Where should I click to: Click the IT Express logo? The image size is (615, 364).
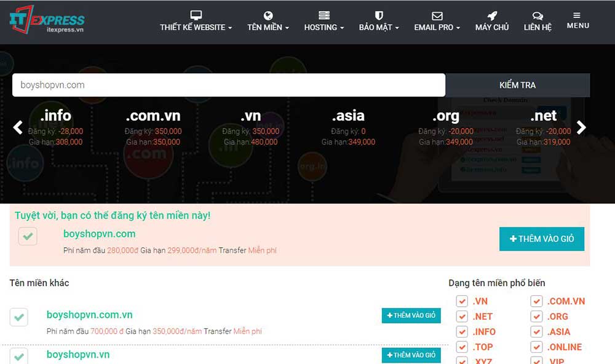click(x=47, y=20)
